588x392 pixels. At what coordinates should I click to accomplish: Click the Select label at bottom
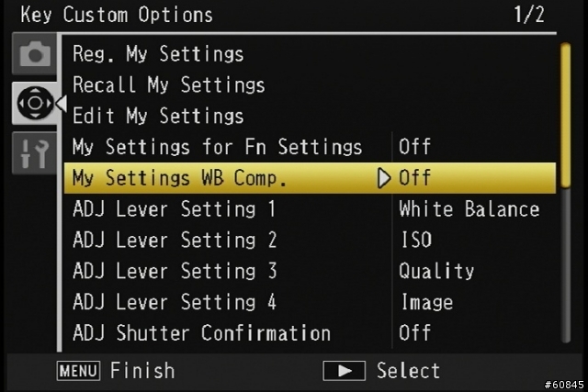(x=408, y=371)
